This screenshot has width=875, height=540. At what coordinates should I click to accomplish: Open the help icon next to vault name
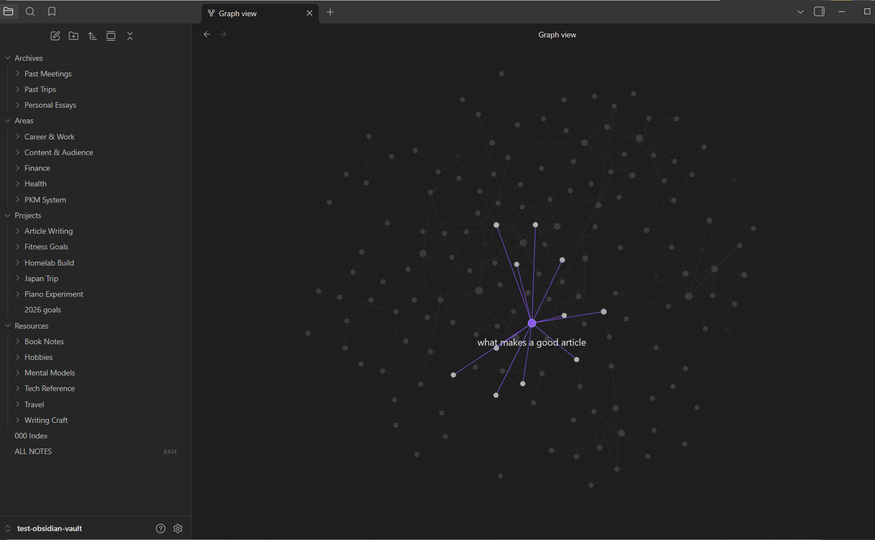161,528
